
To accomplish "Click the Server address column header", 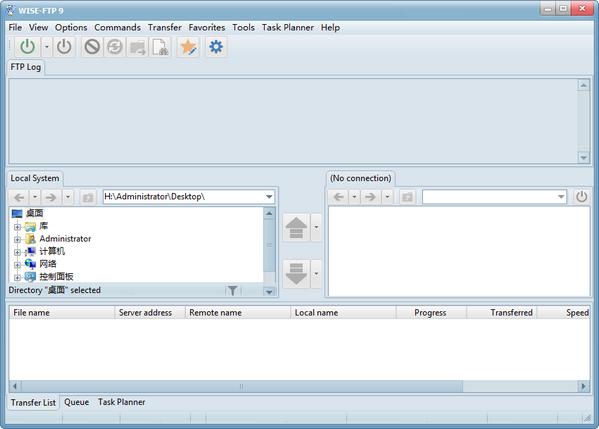I will tap(145, 312).
